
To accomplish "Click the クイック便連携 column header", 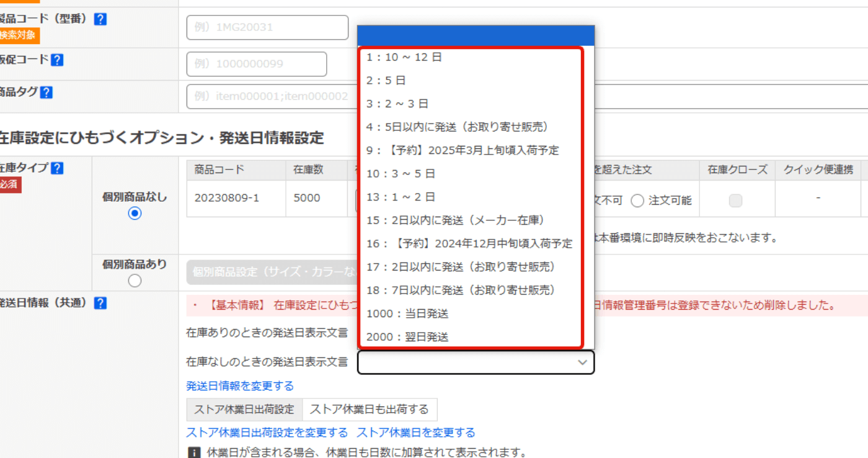I will click(x=818, y=170).
